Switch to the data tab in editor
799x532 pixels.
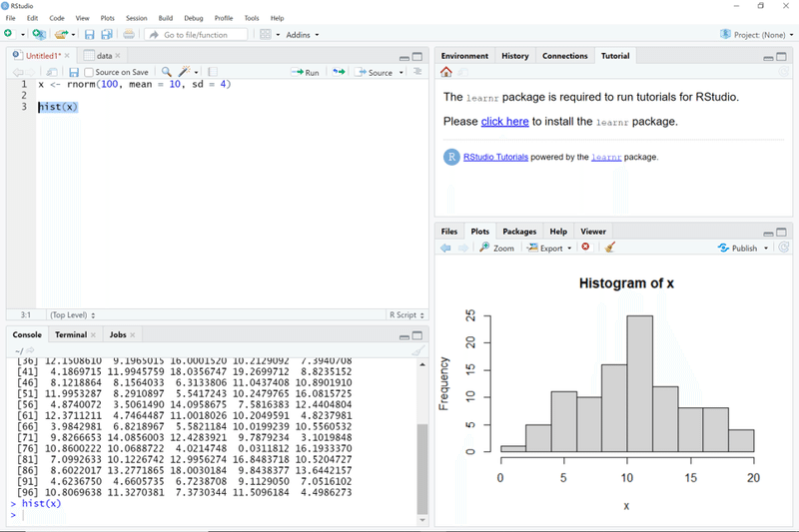pos(105,56)
